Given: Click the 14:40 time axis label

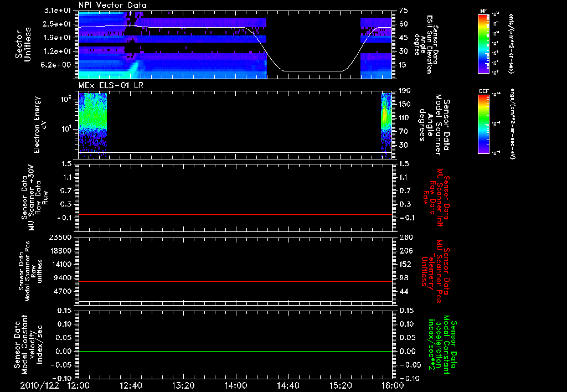Looking at the screenshot, I should [288, 385].
